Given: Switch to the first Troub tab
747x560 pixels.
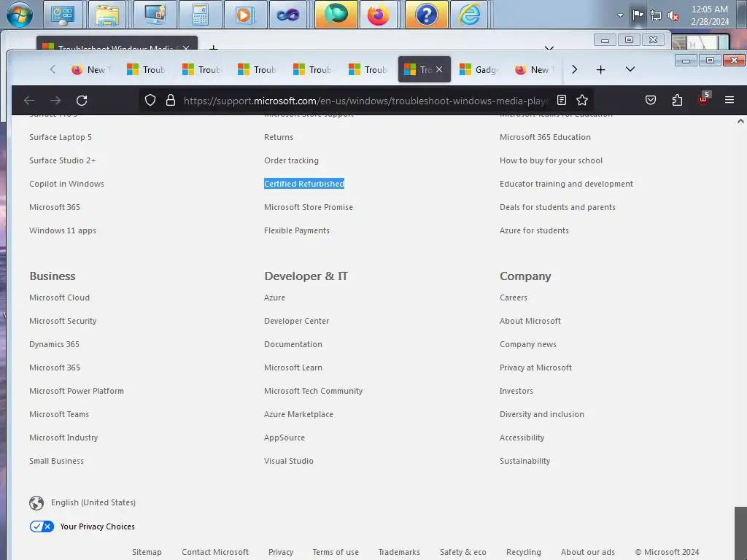Looking at the screenshot, I should (146, 69).
